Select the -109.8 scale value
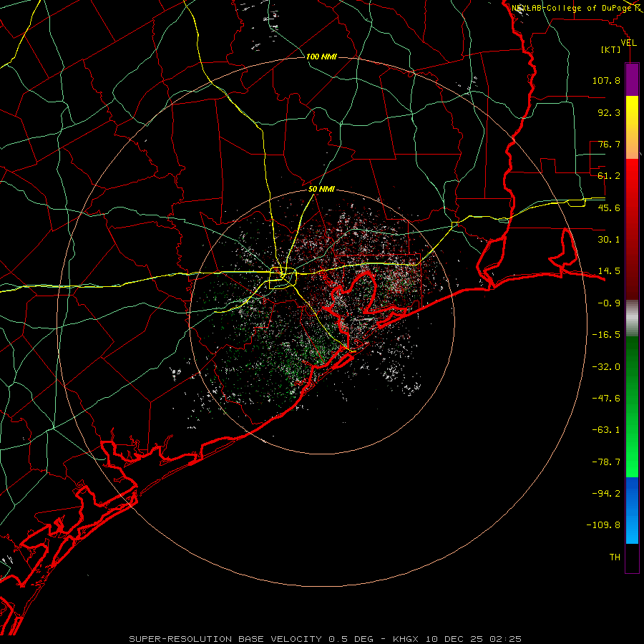The width and height of the screenshot is (644, 644). point(603,525)
